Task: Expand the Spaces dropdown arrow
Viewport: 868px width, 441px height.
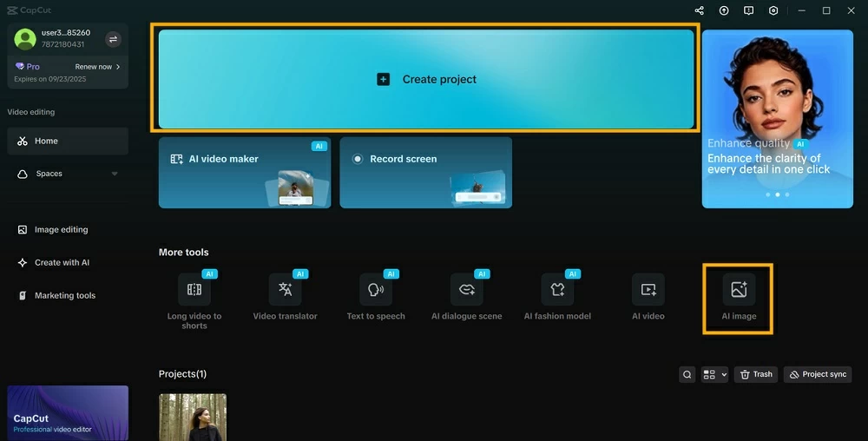Action: coord(115,174)
